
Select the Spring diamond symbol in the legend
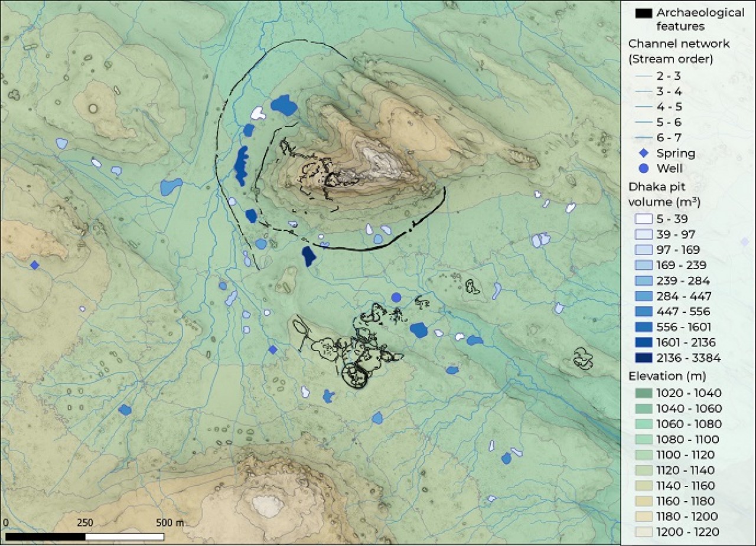(643, 153)
